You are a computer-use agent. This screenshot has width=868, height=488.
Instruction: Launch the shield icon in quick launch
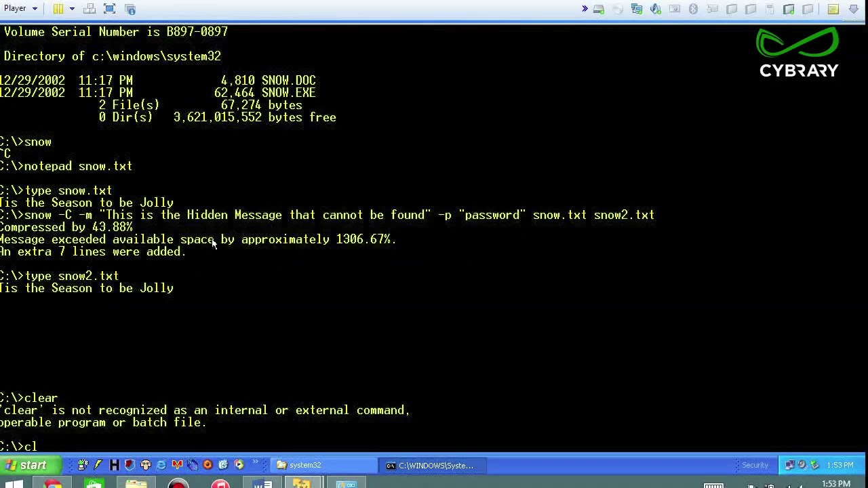point(130,465)
